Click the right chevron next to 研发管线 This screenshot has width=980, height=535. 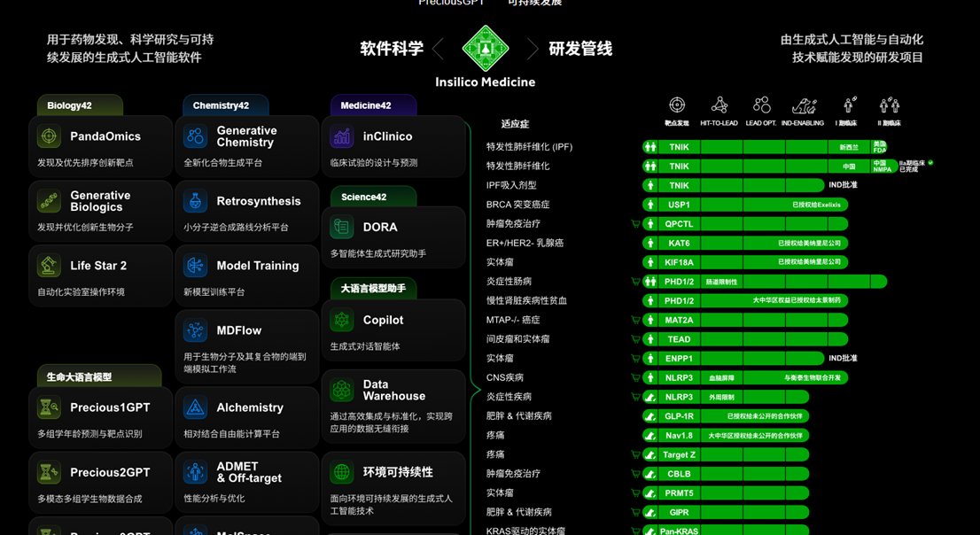pyautogui.click(x=533, y=49)
